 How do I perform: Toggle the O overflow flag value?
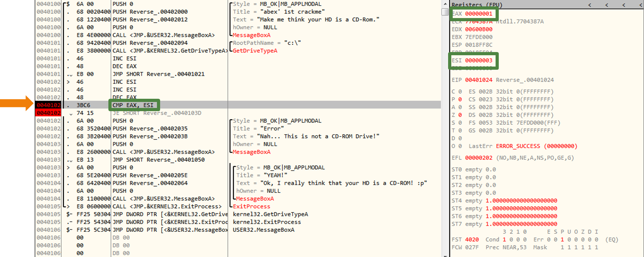click(x=460, y=146)
